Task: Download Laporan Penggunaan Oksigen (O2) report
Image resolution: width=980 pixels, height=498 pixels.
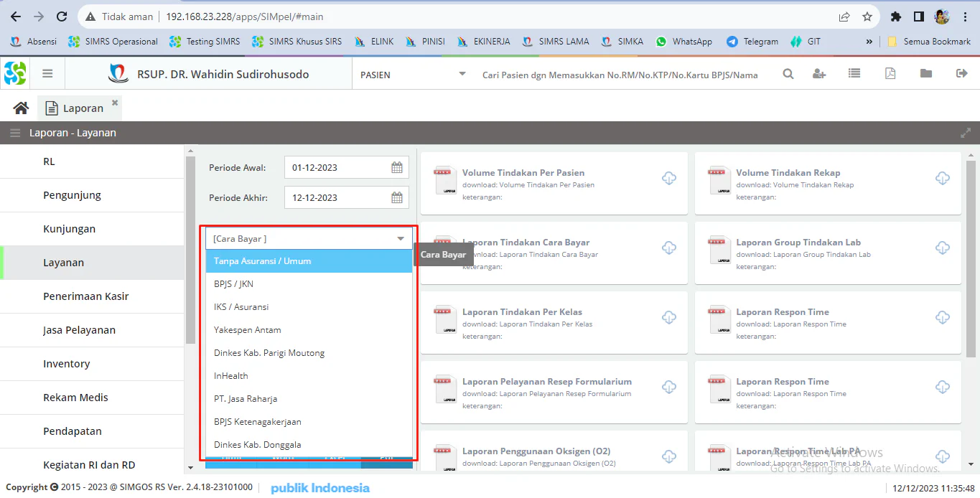Action: point(669,456)
